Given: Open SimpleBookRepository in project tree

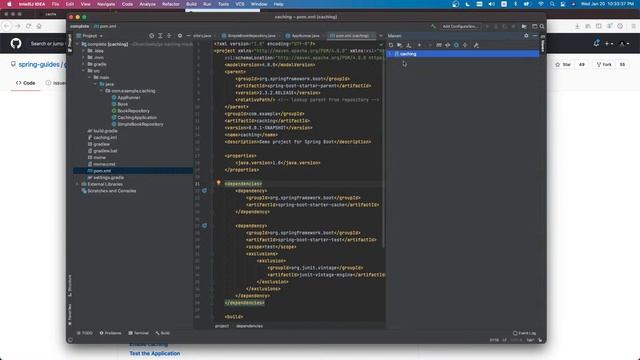Looking at the screenshot, I should pos(138,124).
